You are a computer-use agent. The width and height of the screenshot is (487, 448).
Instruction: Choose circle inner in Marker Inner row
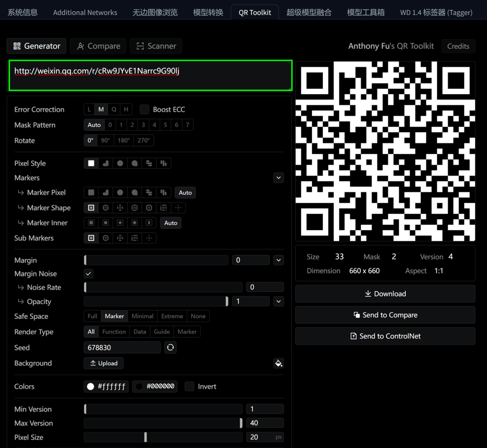click(x=106, y=223)
